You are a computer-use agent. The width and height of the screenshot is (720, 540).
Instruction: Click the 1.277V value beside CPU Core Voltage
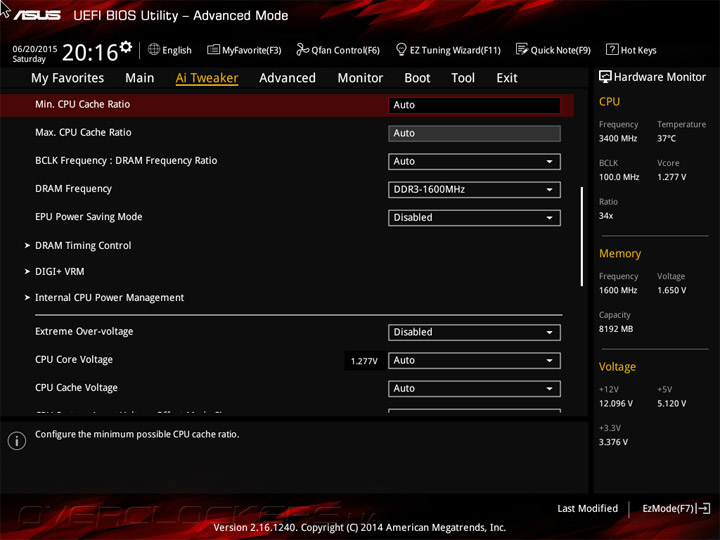[364, 361]
